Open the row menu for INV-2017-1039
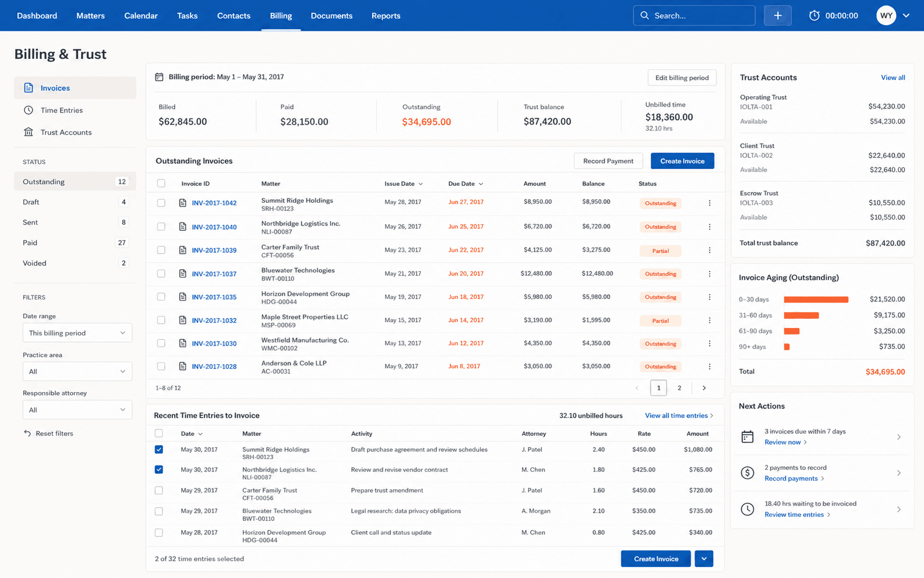Screen dimensions: 924x578 709,250
